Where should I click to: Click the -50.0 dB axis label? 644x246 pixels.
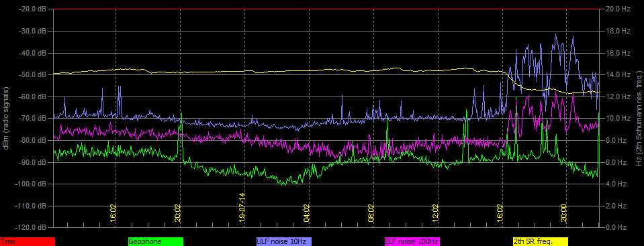click(x=32, y=74)
